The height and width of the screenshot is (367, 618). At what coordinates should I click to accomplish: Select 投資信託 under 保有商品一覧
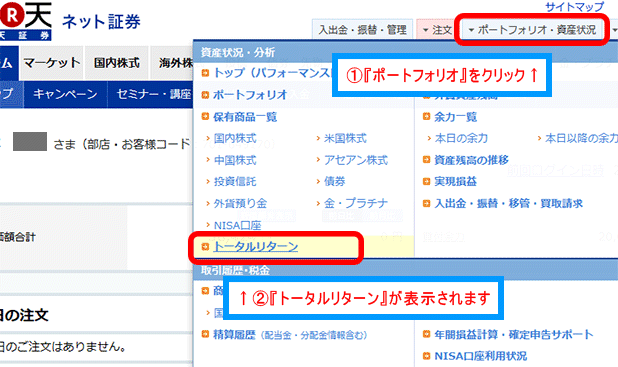pyautogui.click(x=235, y=181)
